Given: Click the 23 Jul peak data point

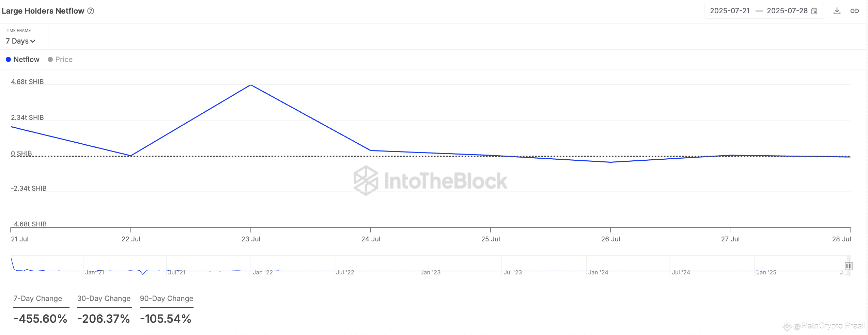Looking at the screenshot, I should pos(251,85).
